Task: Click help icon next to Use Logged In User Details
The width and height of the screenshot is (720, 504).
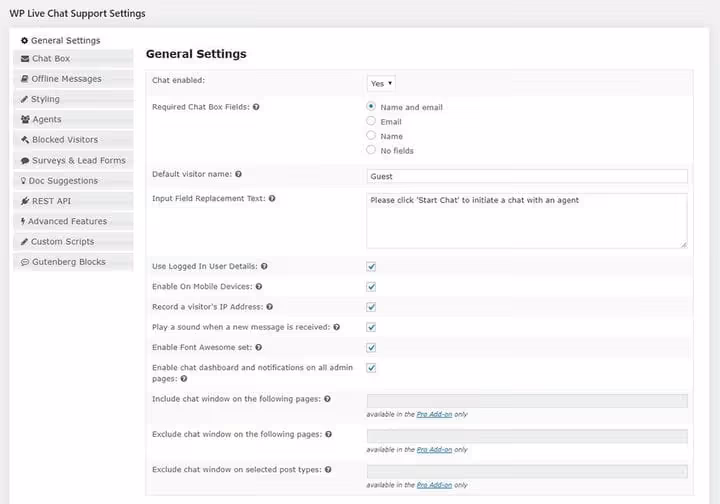Action: pyautogui.click(x=264, y=266)
